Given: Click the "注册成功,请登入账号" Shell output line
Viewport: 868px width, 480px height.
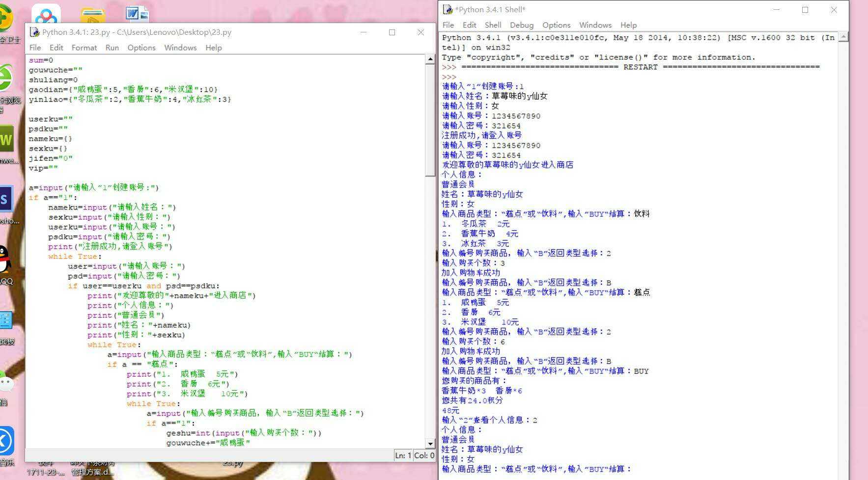Looking at the screenshot, I should [482, 135].
